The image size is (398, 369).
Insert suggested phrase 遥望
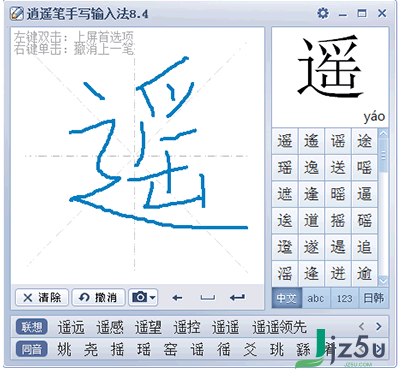[148, 327]
